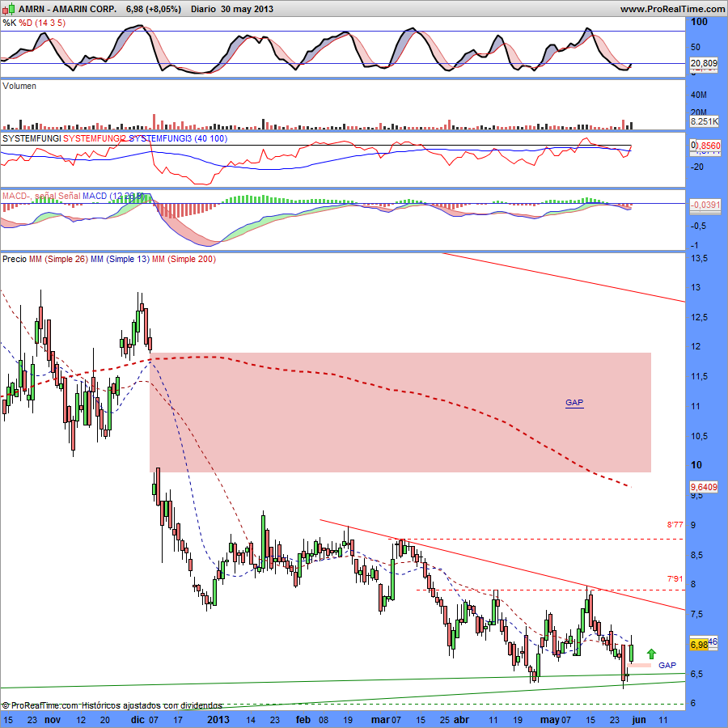The image size is (728, 728).
Task: Click the bold 10 price axis label
Action: click(x=696, y=465)
